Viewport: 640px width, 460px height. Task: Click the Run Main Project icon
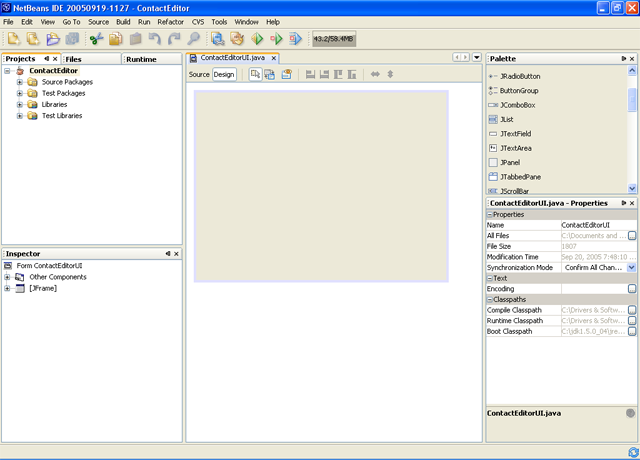[257, 39]
